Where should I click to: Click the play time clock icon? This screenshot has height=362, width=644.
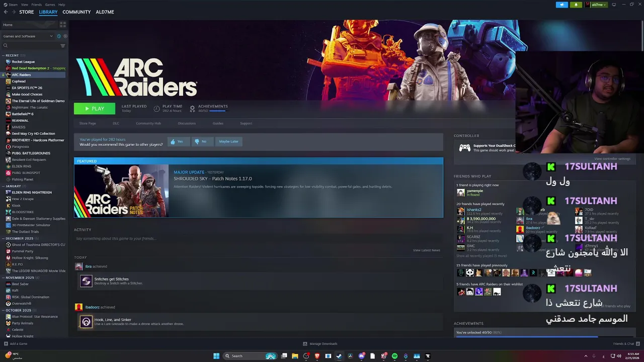point(156,109)
